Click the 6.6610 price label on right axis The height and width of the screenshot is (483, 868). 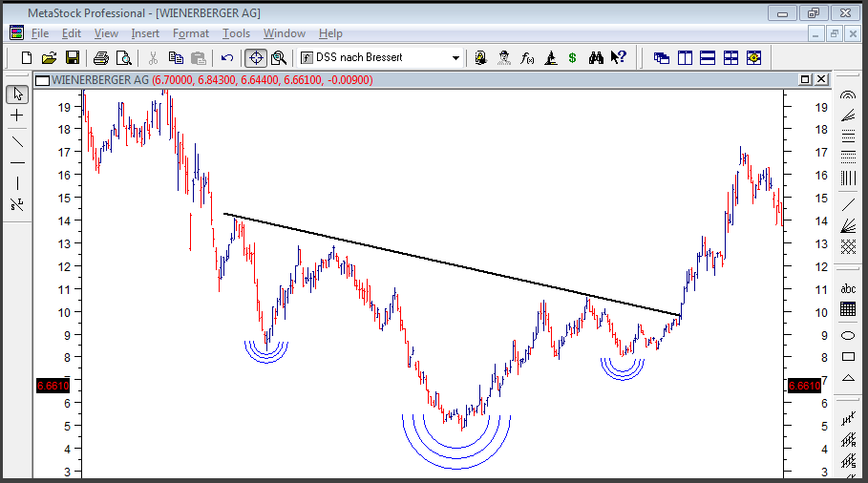[804, 386]
